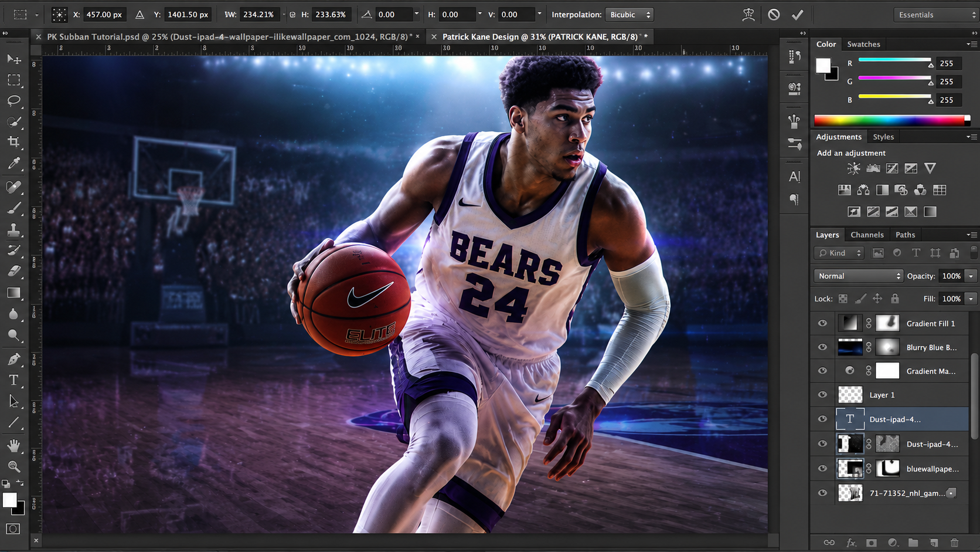Screen dimensions: 980x552
Task: Hide Layer 1 visibility eye
Action: [x=822, y=395]
